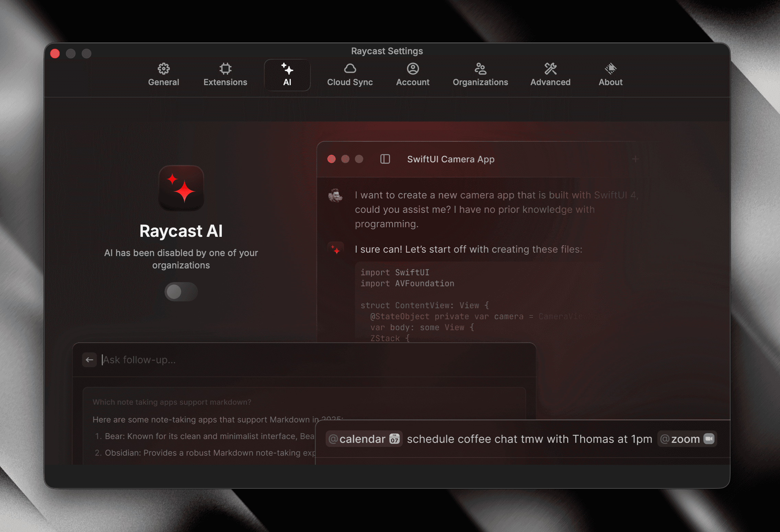Click 'AI has been disabled' message text
This screenshot has height=532, width=780.
181,259
